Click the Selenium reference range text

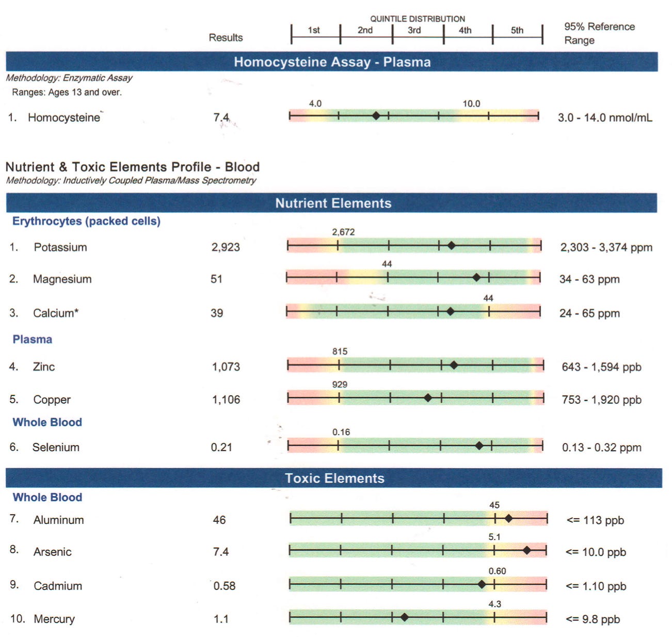602,447
